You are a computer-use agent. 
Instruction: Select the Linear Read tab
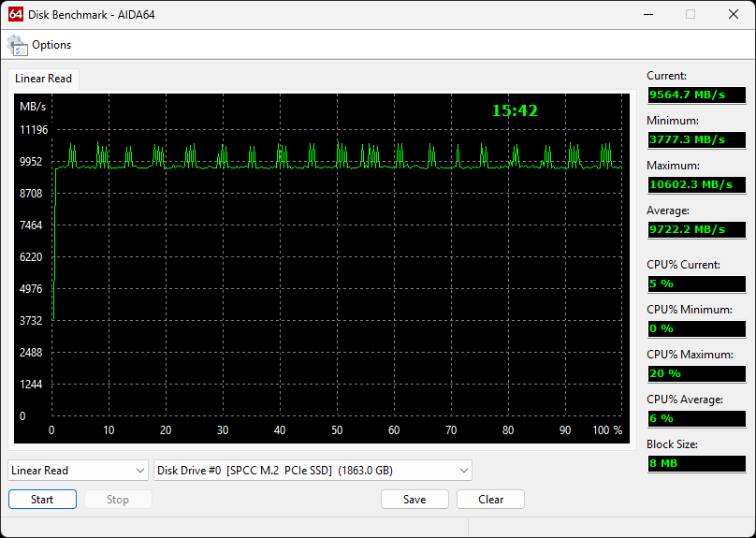click(43, 79)
